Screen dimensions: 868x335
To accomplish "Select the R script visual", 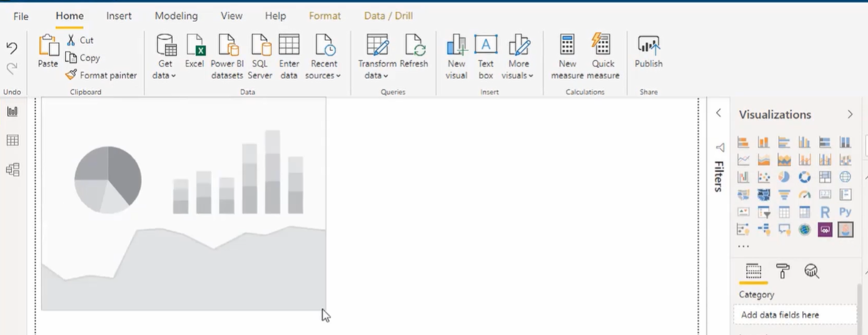I will 825,212.
